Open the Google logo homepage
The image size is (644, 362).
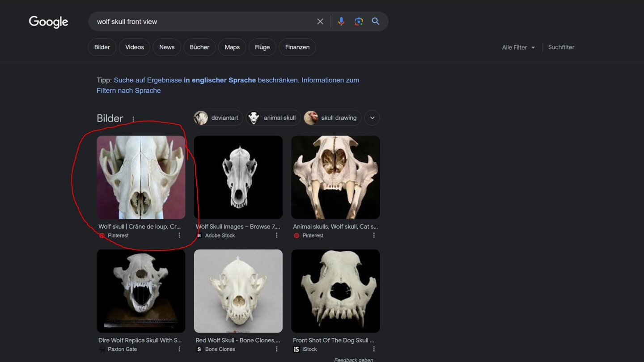[48, 22]
